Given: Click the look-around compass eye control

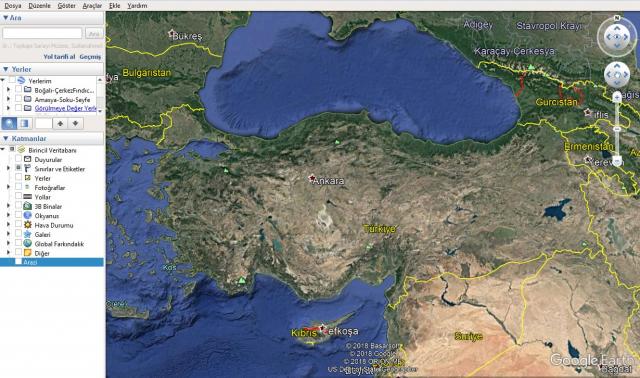Looking at the screenshot, I should (x=616, y=37).
